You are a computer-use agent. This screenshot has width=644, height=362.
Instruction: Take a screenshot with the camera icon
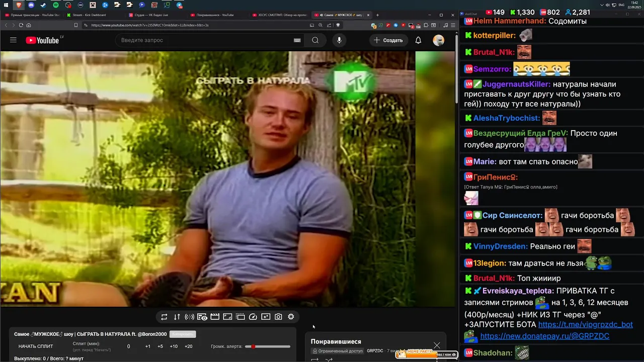pos(278,317)
